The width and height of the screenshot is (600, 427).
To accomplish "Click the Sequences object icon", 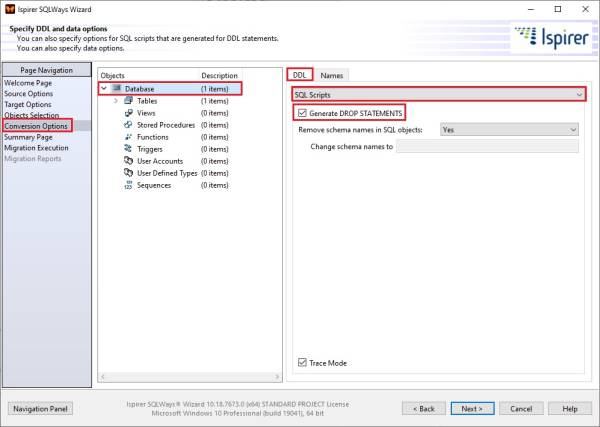I will coord(128,185).
